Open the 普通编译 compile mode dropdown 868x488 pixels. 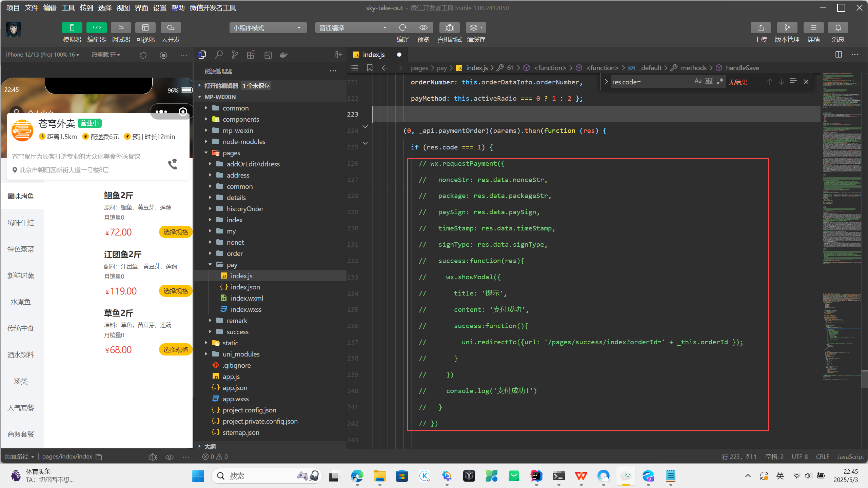pos(353,28)
